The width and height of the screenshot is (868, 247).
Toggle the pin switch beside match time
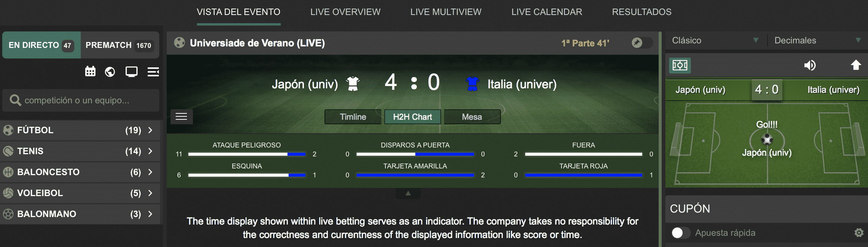pos(642,43)
